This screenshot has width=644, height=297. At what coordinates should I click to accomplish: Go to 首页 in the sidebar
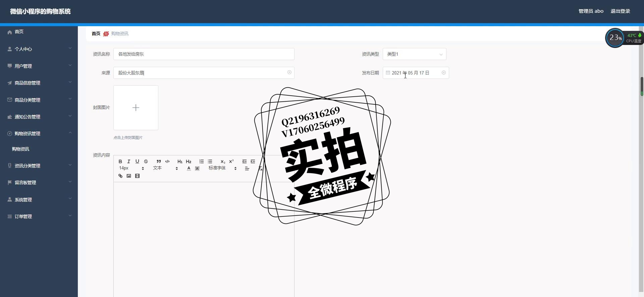tap(39, 32)
